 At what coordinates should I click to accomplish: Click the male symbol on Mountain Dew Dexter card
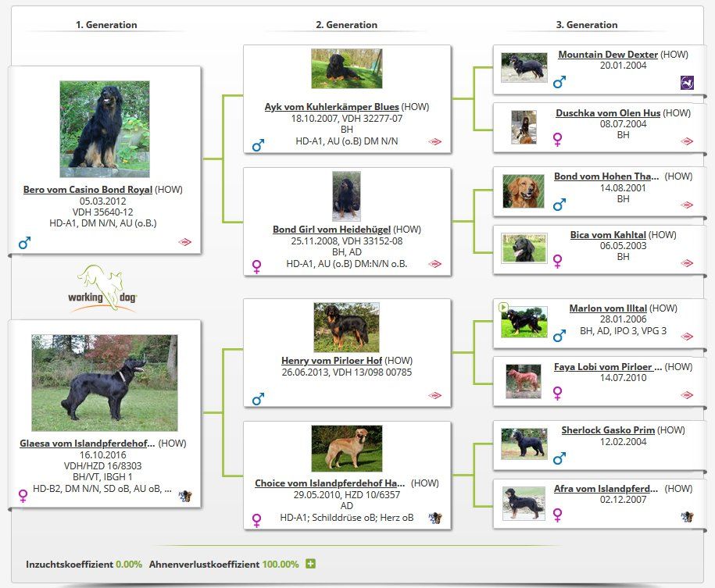point(559,82)
